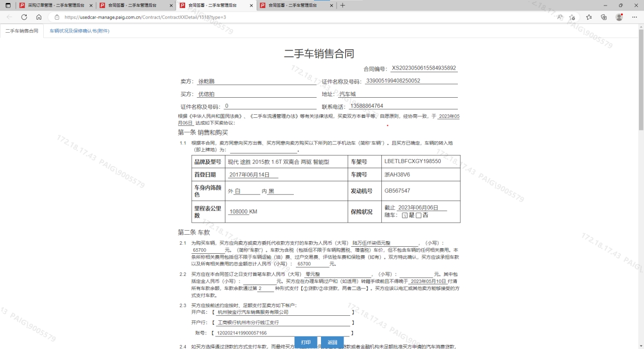Open a new browser tab
This screenshot has height=349, width=644.
[343, 5]
